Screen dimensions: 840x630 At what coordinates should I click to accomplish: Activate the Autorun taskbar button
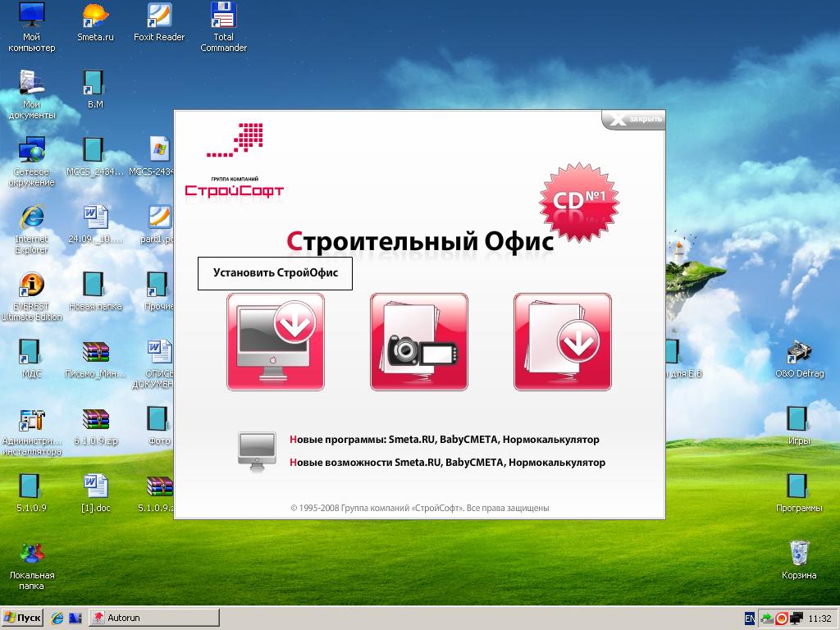(x=154, y=618)
